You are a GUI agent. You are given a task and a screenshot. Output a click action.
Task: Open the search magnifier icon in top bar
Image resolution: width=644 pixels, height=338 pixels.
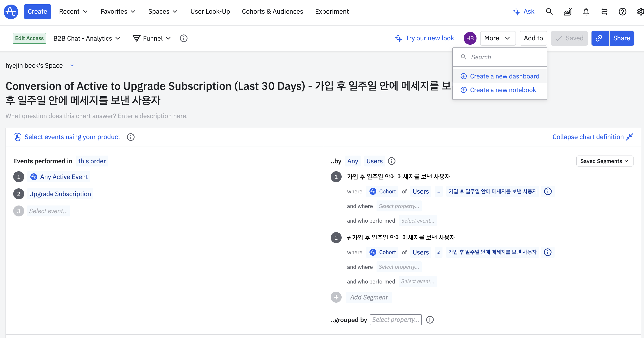tap(549, 11)
